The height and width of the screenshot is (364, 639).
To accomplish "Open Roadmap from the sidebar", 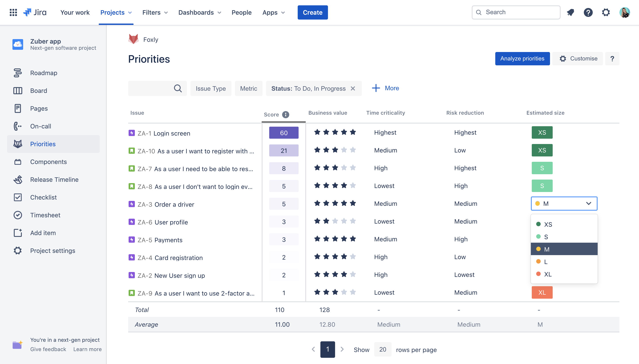I will [x=44, y=73].
